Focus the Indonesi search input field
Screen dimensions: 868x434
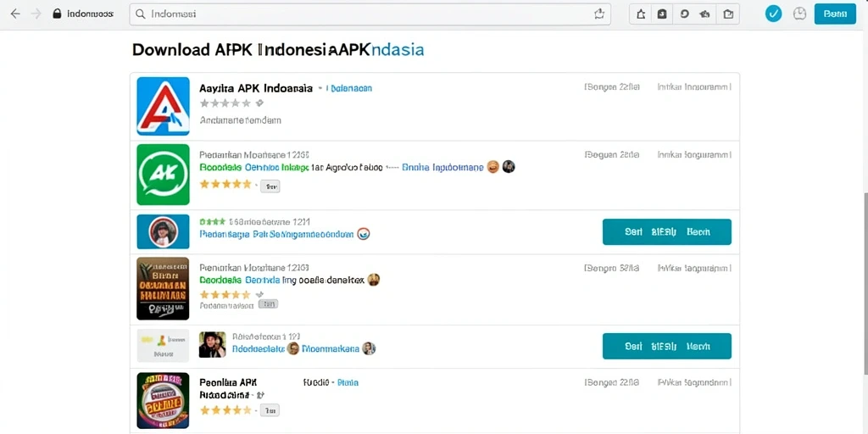(x=370, y=14)
